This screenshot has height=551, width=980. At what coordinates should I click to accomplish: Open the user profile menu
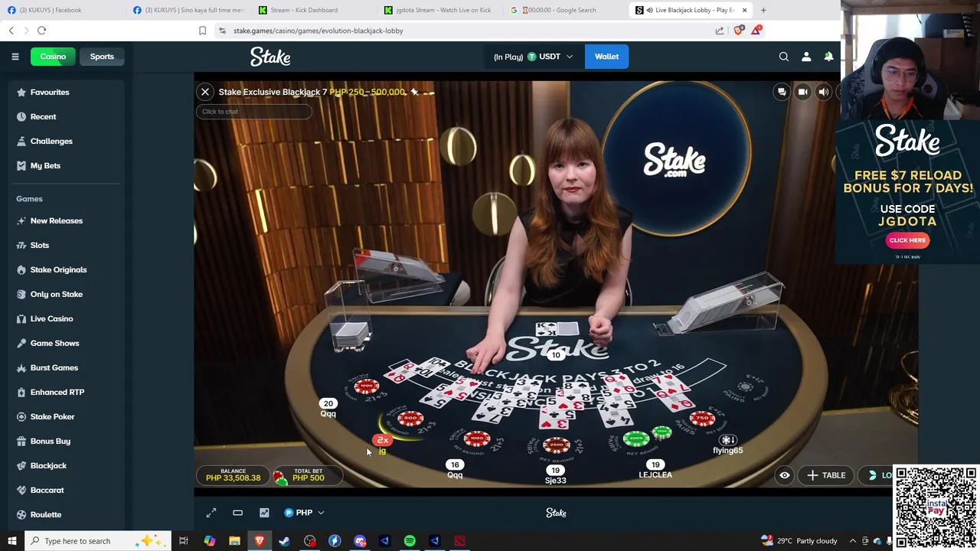tap(806, 57)
